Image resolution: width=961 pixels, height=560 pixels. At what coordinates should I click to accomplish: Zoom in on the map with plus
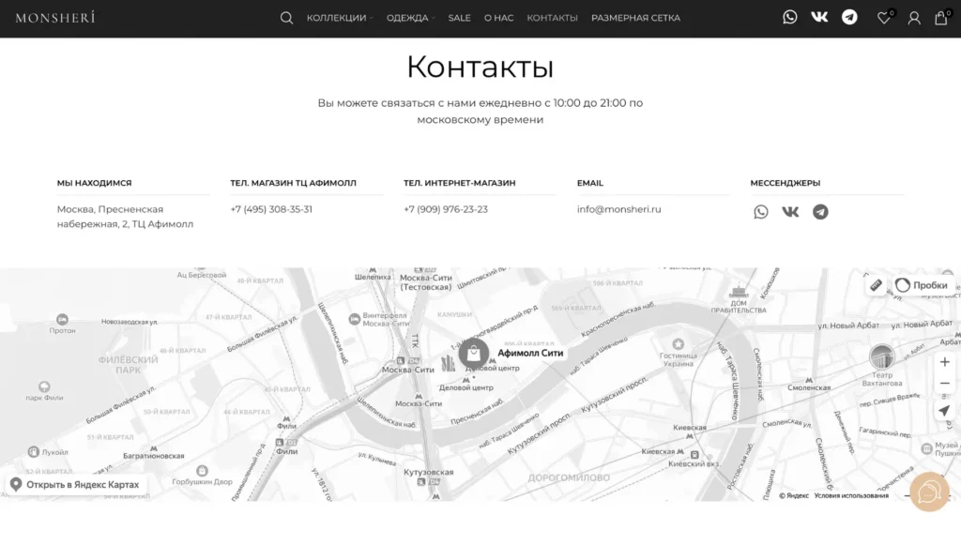point(944,362)
